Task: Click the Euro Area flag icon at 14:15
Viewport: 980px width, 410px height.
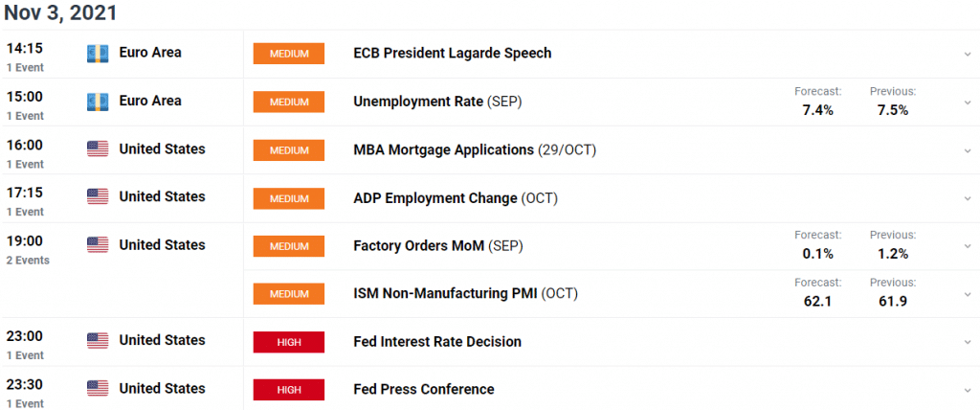Action: (98, 54)
